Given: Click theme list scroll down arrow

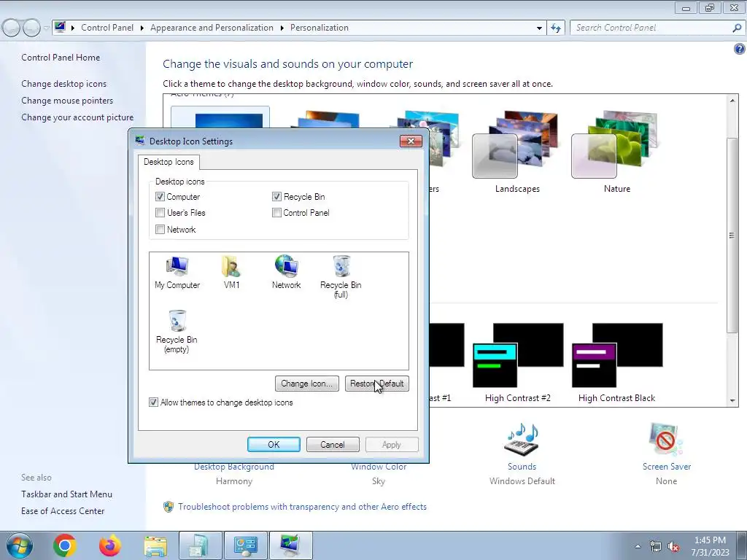Looking at the screenshot, I should [732, 401].
